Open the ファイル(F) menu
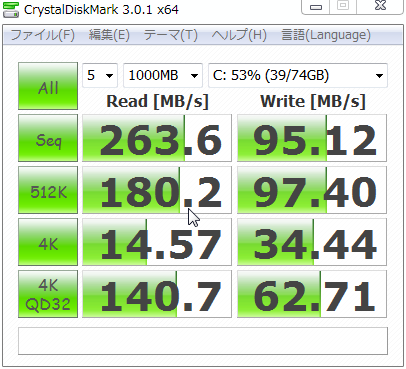 point(43,35)
